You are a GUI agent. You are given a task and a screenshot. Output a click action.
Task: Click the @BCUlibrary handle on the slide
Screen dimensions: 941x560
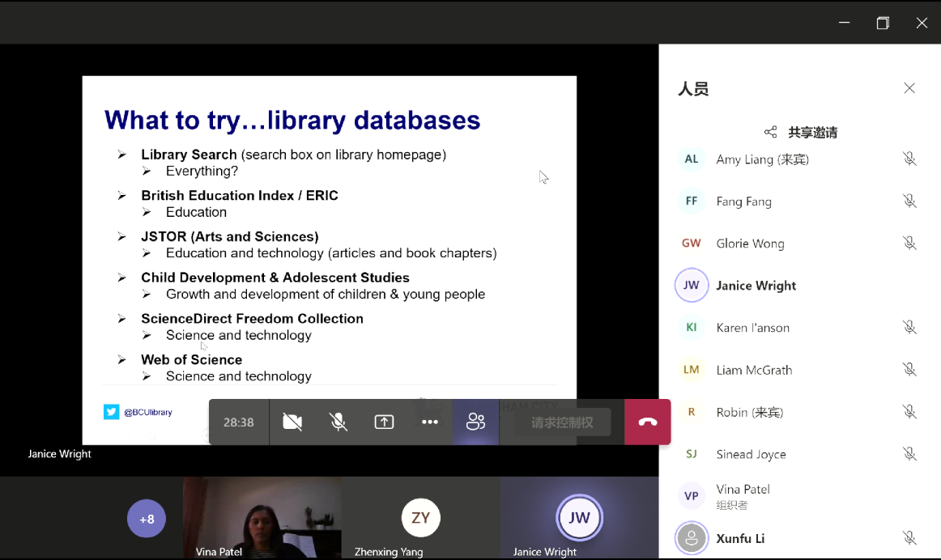pyautogui.click(x=148, y=413)
